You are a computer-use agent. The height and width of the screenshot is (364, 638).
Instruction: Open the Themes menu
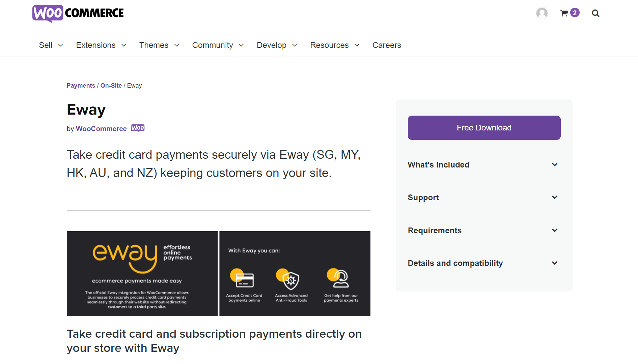(159, 45)
